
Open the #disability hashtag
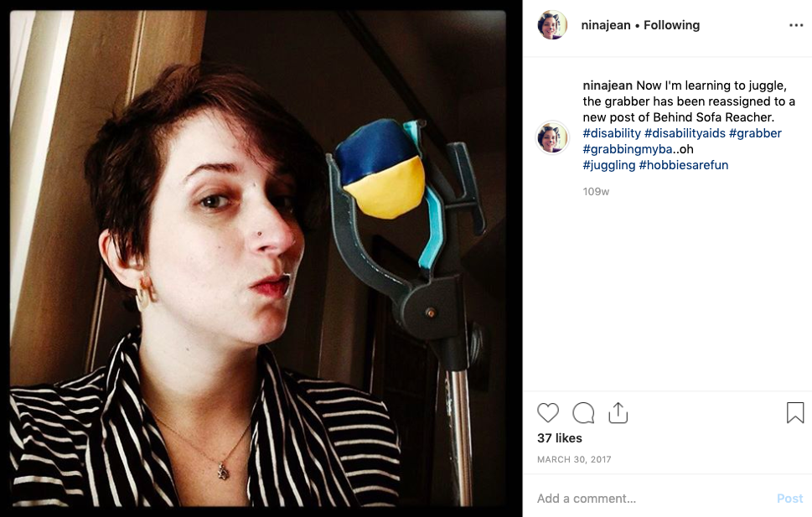click(x=612, y=133)
